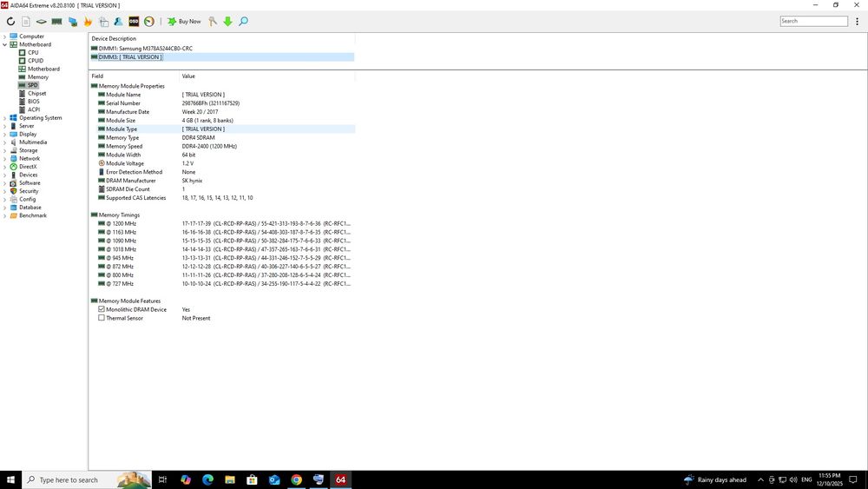Select the Memory Speed row
Viewport: 868px width, 489px height.
pyautogui.click(x=222, y=146)
